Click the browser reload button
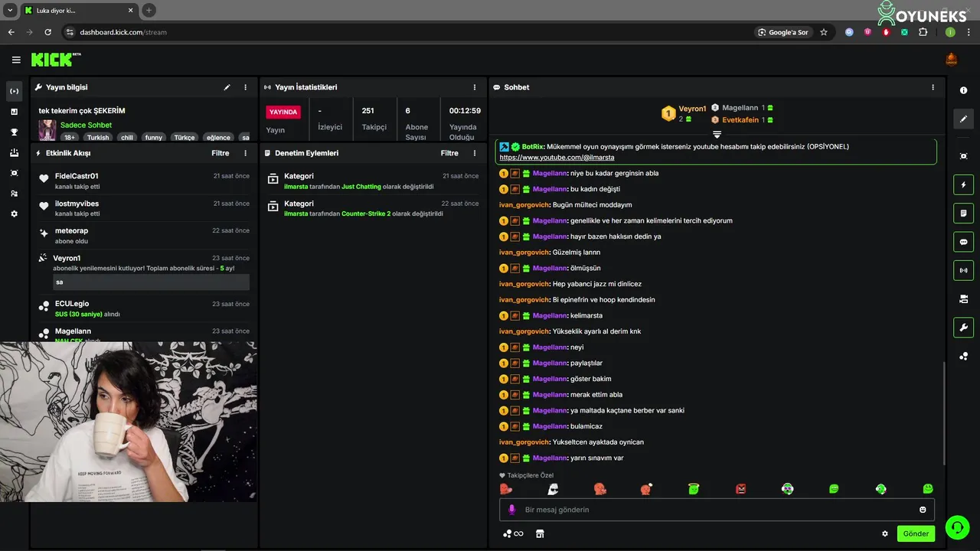 (47, 32)
